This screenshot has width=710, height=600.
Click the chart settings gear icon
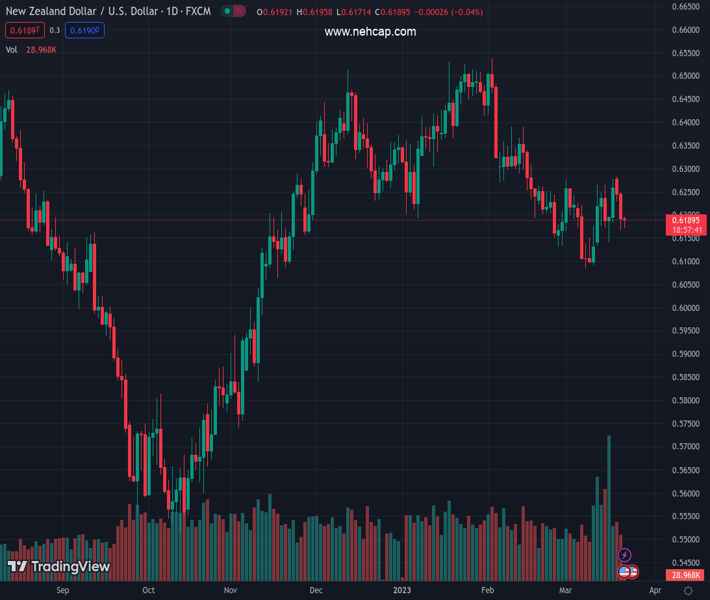pyautogui.click(x=688, y=591)
